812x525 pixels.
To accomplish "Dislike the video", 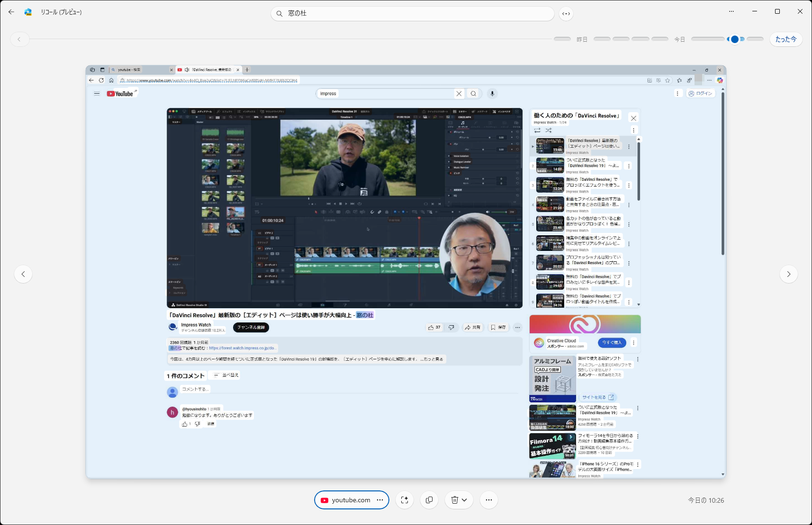I will pos(451,327).
